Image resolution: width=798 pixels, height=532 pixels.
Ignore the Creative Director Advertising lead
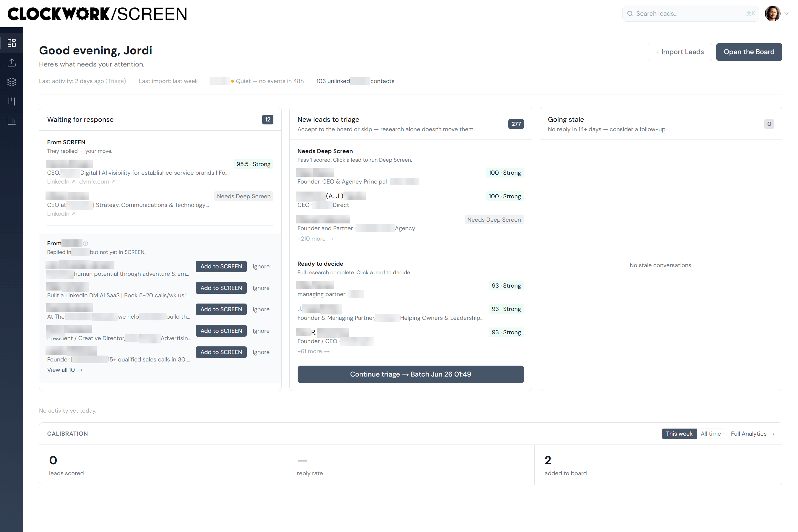coord(261,331)
